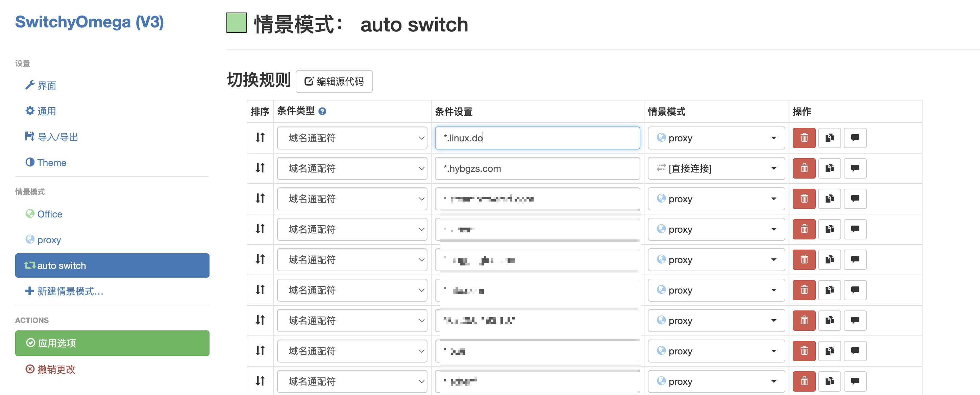Viewport: 980px width, 395px height.
Task: Open condition type dropdown of fourth rule
Action: click(x=352, y=229)
